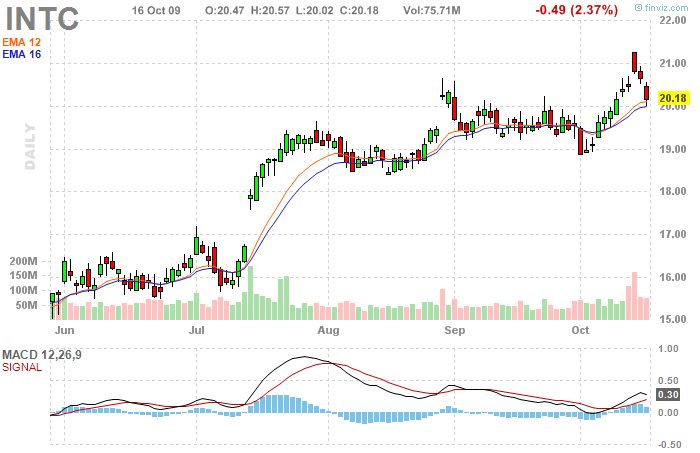The width and height of the screenshot is (700, 453).
Task: Click the Jun label on time axis
Action: tap(65, 329)
